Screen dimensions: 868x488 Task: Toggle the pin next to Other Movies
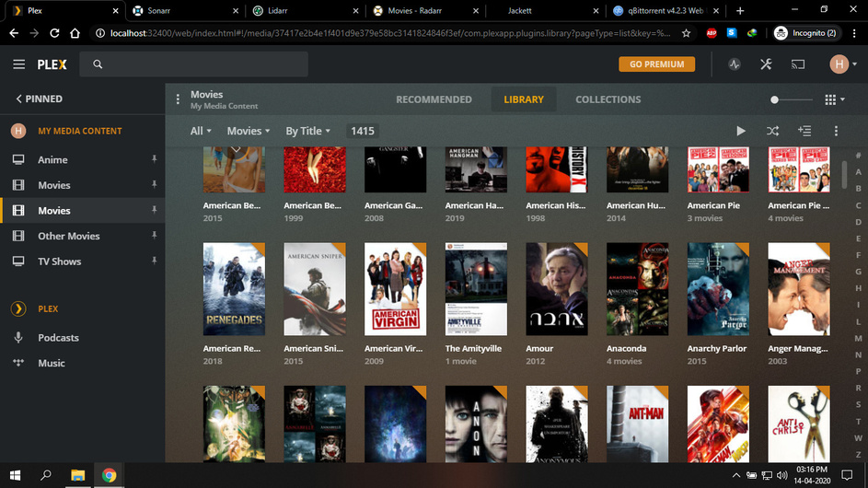click(x=154, y=236)
